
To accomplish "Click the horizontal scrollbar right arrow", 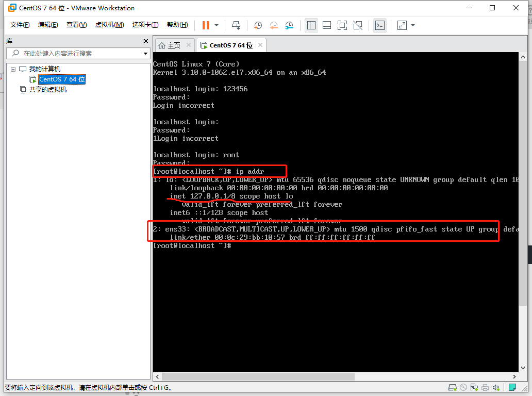I will 514,376.
